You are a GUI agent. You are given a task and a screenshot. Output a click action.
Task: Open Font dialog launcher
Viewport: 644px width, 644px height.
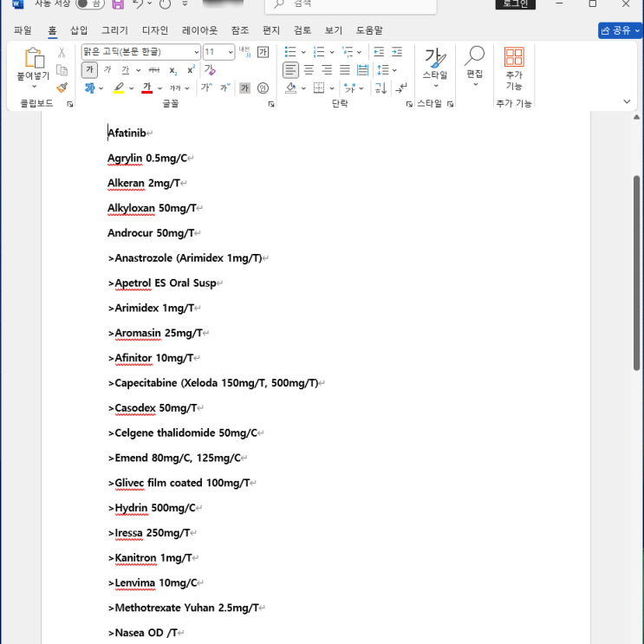tap(271, 104)
